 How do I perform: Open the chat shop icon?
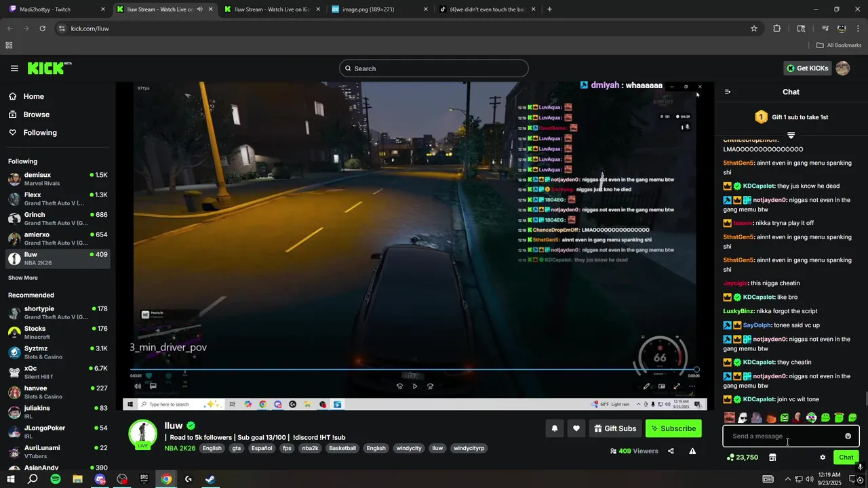(x=772, y=457)
